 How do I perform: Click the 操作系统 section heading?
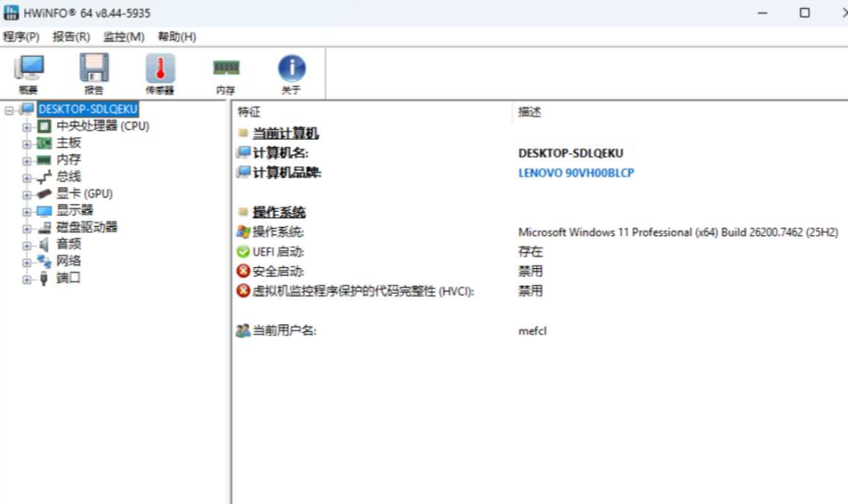tap(279, 213)
